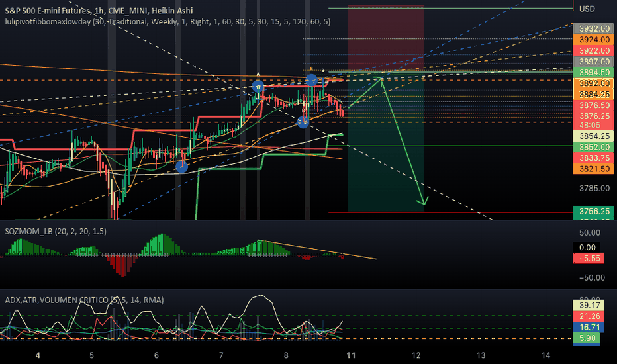Viewport: 617px width, 364px height.
Task: Click the red -5.55 momentum value label
Action: click(x=589, y=259)
